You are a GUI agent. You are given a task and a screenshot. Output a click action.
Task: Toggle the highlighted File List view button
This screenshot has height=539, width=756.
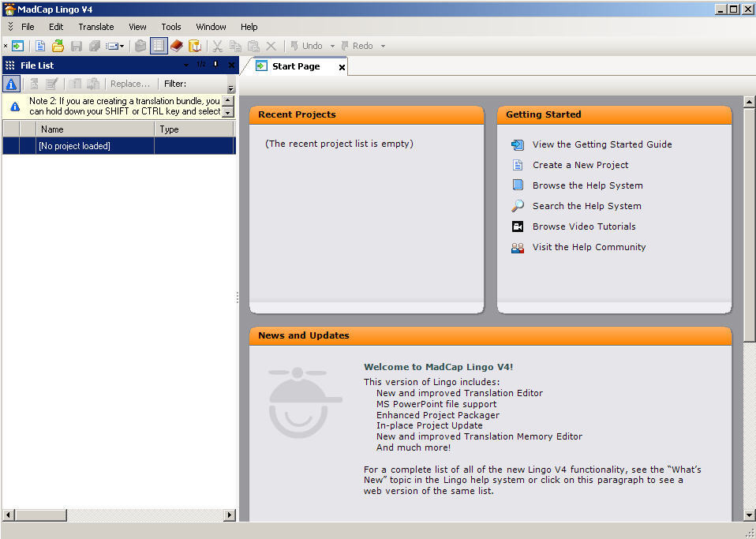[159, 45]
